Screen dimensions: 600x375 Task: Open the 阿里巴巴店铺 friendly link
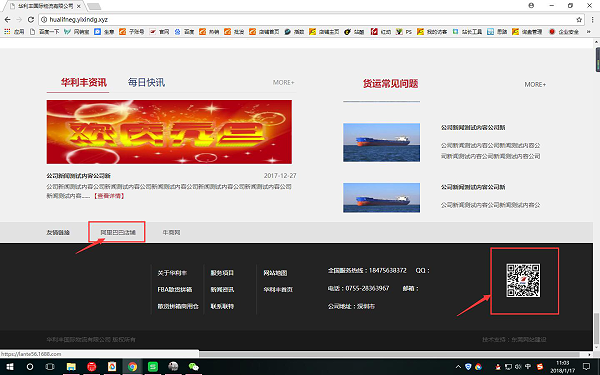tap(118, 232)
